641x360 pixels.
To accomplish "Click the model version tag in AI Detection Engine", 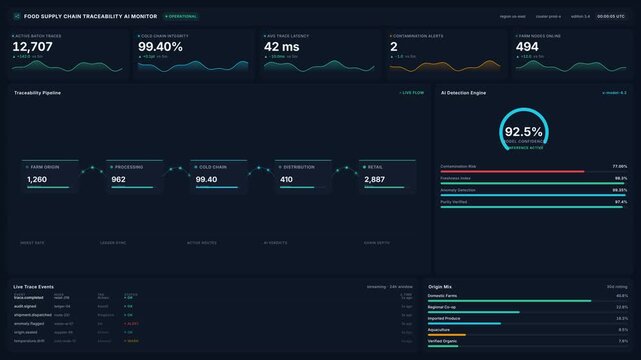I will coord(614,93).
